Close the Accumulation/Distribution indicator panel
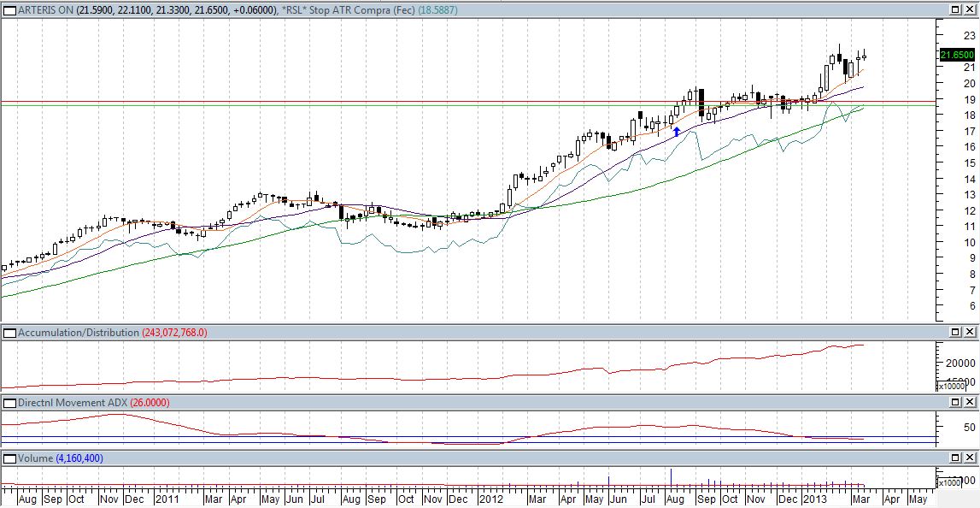 [x=971, y=332]
